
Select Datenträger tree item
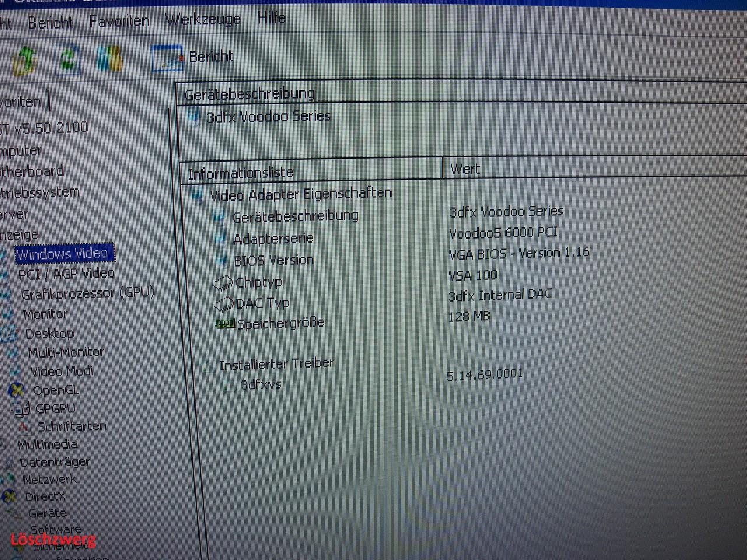coord(55,462)
